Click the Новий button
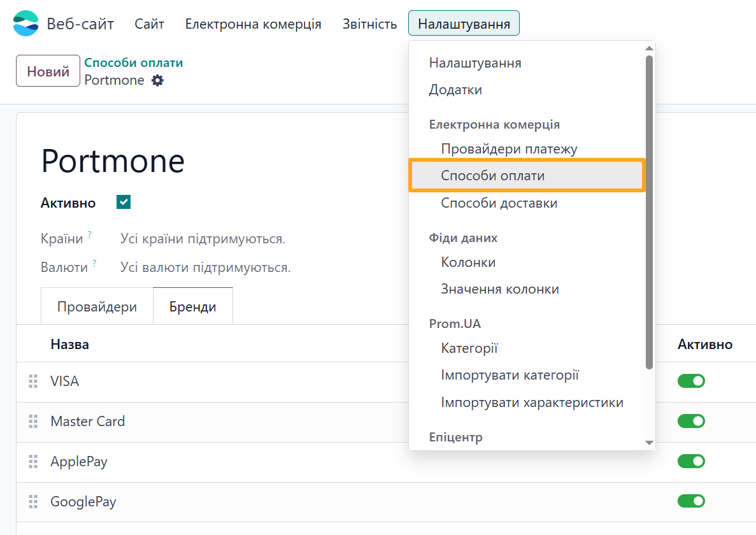The image size is (756, 535). [x=47, y=70]
